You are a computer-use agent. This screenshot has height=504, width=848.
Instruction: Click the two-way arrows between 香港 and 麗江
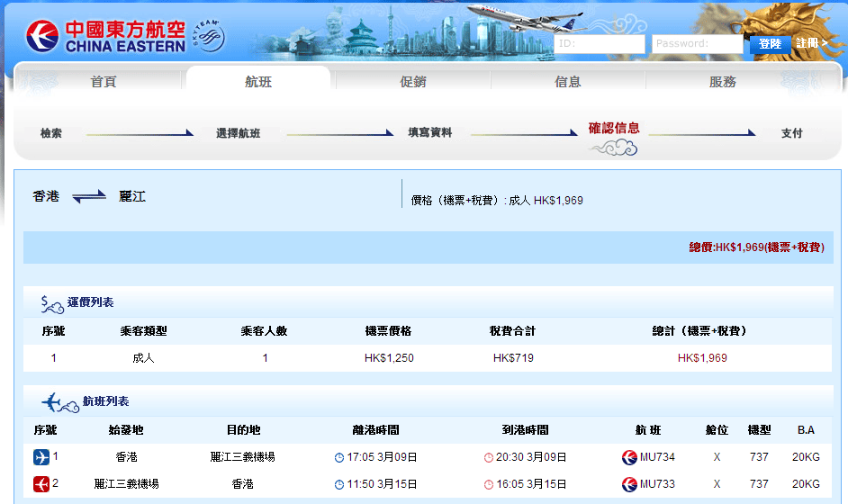(89, 196)
